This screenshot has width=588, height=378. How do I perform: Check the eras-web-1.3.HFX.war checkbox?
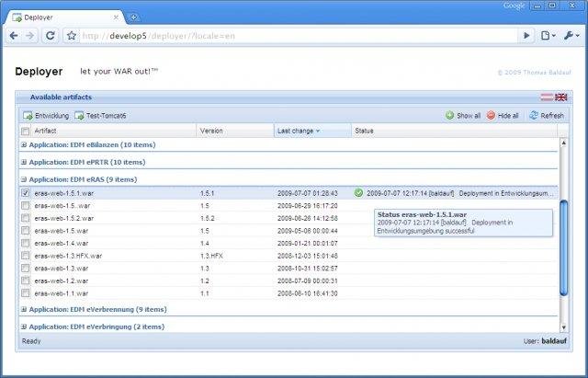pos(25,256)
